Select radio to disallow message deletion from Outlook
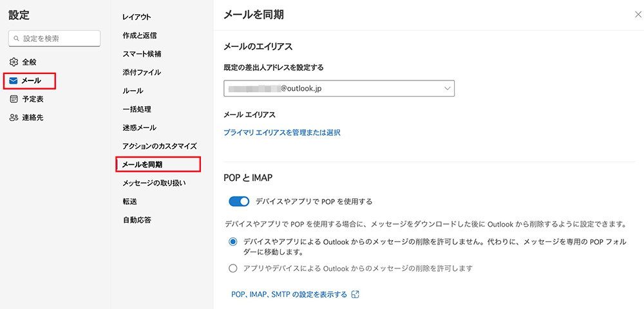 pos(233,242)
